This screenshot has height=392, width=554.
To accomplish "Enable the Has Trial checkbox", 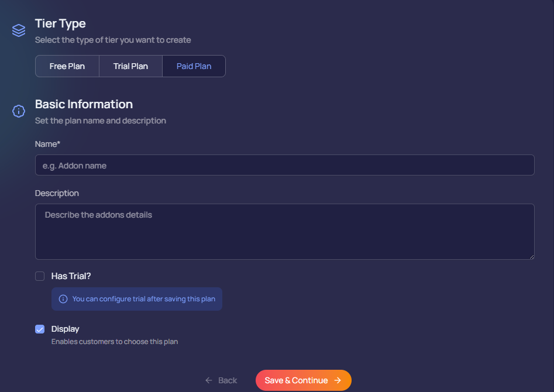I will click(40, 276).
